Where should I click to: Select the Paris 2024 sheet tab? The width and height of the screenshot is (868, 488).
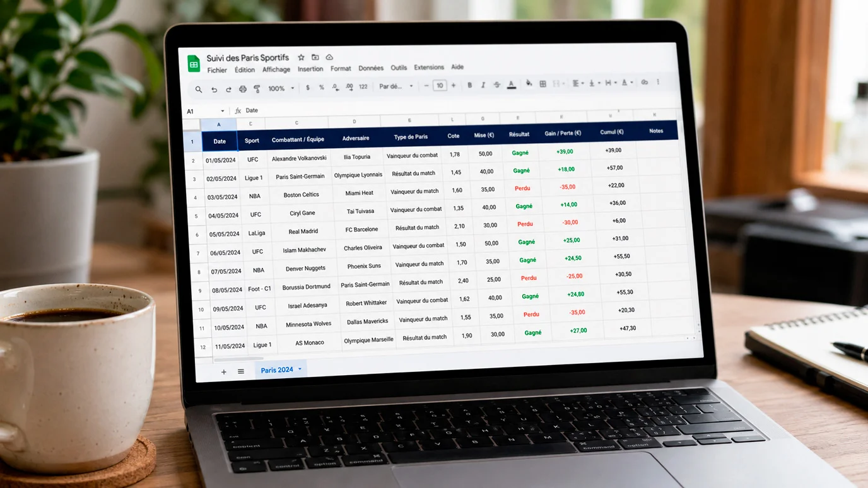pyautogui.click(x=281, y=369)
